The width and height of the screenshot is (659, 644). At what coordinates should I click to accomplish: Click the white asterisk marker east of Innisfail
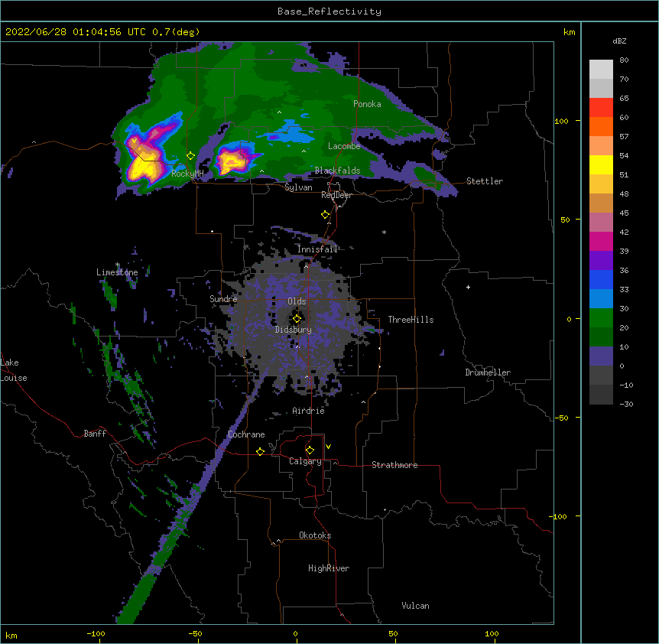384,232
